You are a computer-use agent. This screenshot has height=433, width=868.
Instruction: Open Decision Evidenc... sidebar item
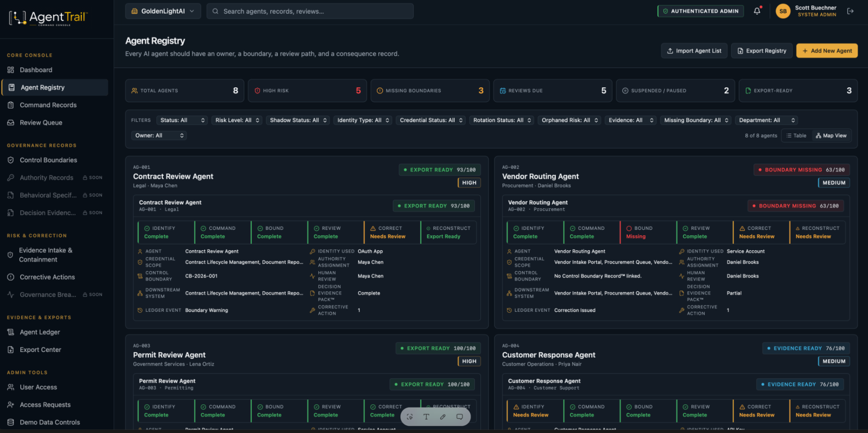(55, 213)
